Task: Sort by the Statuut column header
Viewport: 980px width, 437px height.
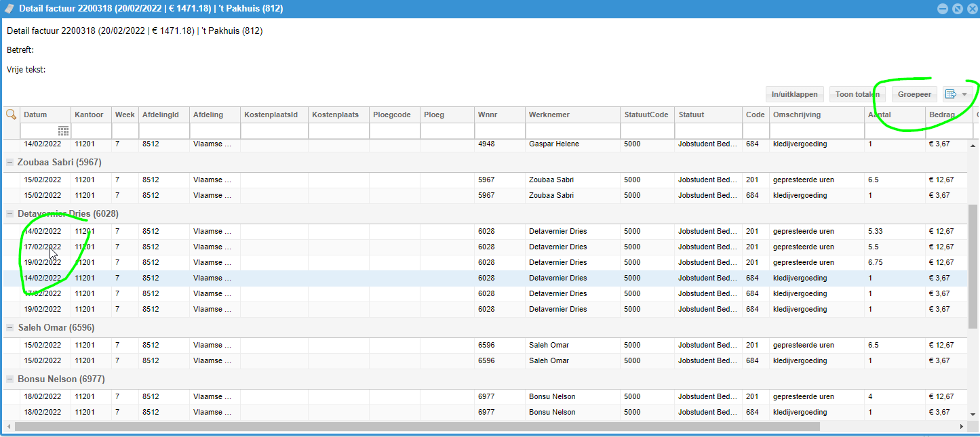Action: (x=708, y=115)
